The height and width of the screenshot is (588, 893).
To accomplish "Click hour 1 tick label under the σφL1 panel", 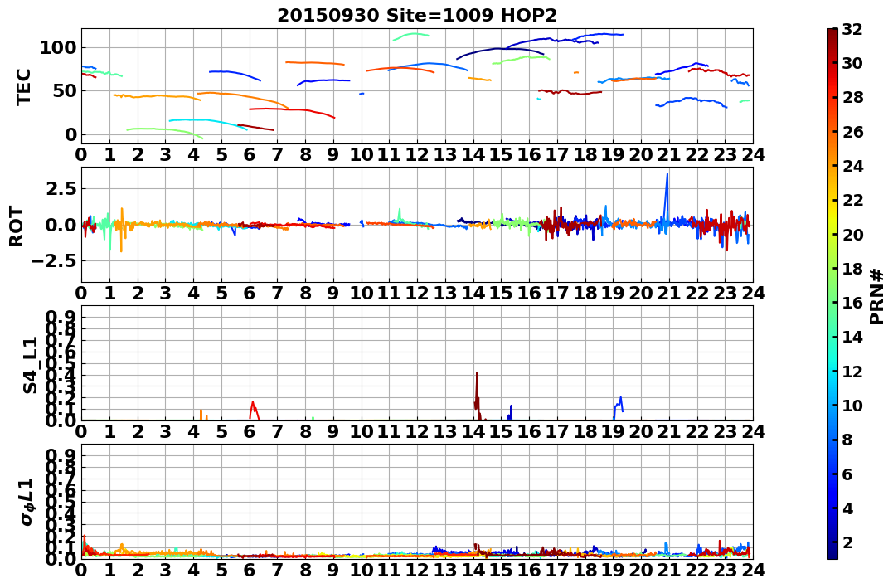I will click(x=109, y=570).
